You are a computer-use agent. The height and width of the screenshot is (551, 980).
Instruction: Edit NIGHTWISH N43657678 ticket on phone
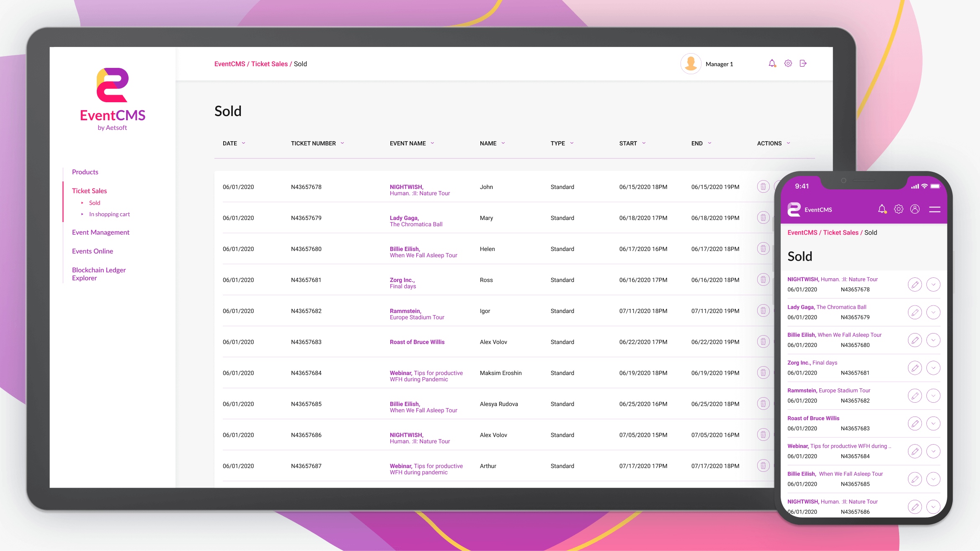[915, 285]
